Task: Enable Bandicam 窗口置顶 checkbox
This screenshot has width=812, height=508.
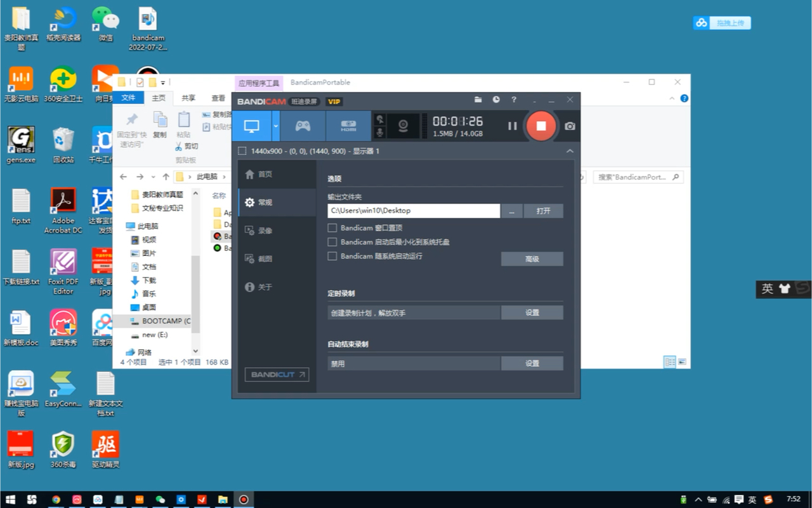Action: tap(332, 227)
